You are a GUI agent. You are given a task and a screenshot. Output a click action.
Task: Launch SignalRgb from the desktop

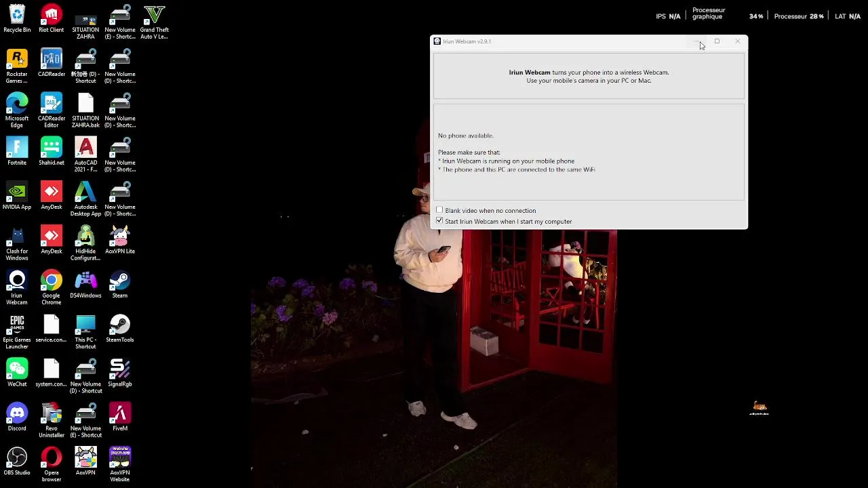[x=120, y=373]
